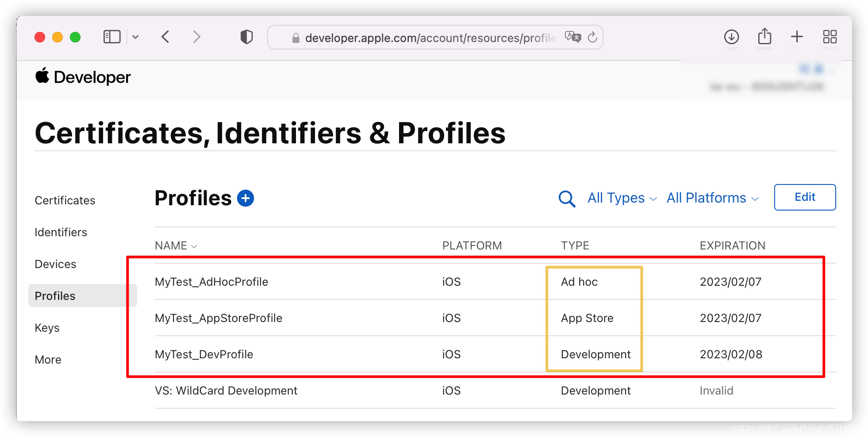Open Certificates in the sidebar
Viewport: 868px width, 437px height.
65,200
